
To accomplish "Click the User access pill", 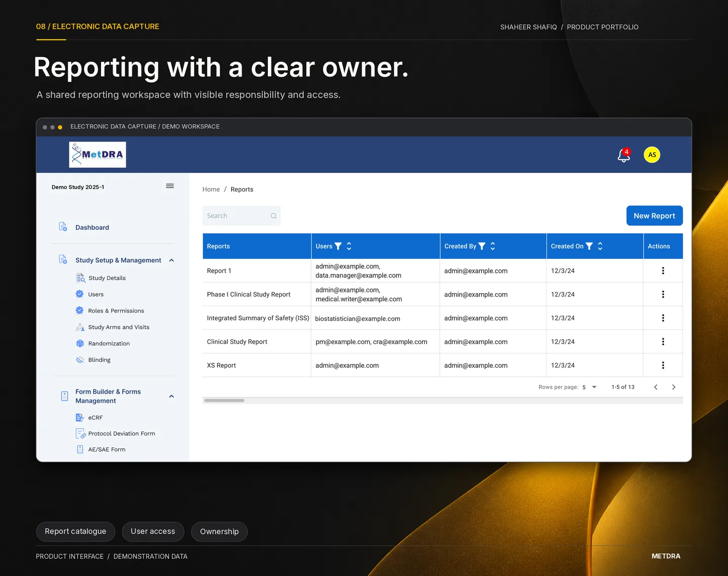I will pyautogui.click(x=153, y=532).
